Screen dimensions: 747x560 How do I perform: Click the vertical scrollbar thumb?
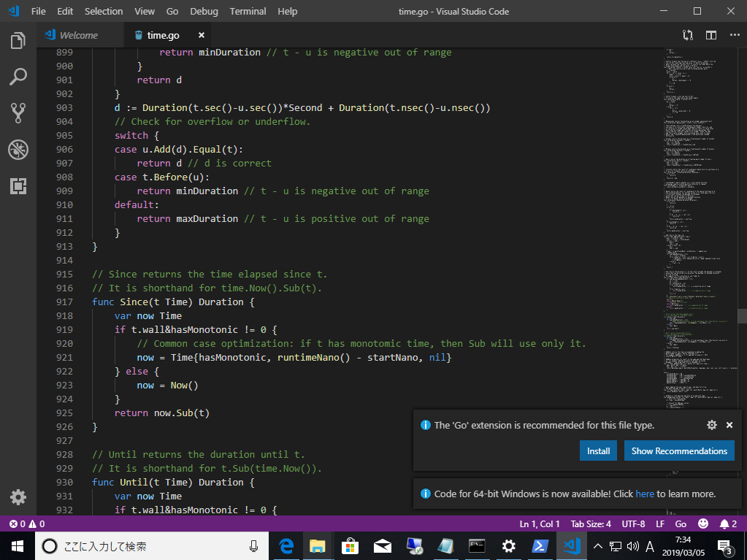point(742,316)
